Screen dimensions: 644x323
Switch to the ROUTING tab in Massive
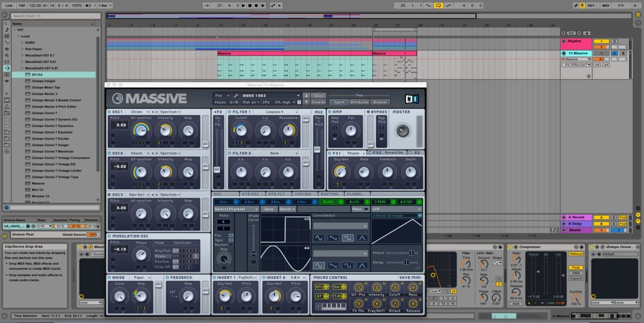[x=329, y=194]
